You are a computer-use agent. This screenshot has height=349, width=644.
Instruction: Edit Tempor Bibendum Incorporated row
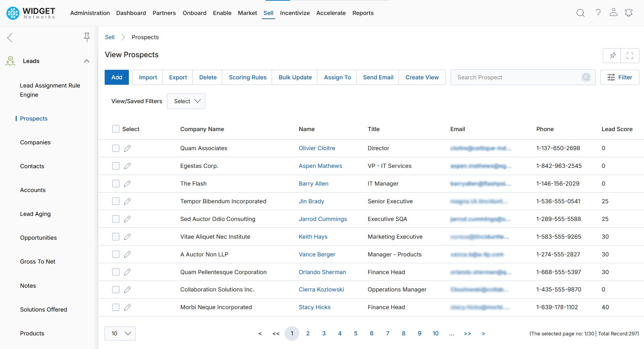click(128, 201)
